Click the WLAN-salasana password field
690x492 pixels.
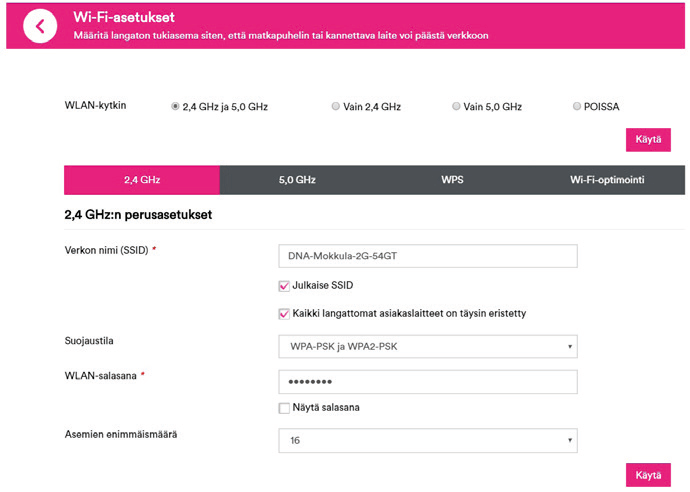click(427, 382)
